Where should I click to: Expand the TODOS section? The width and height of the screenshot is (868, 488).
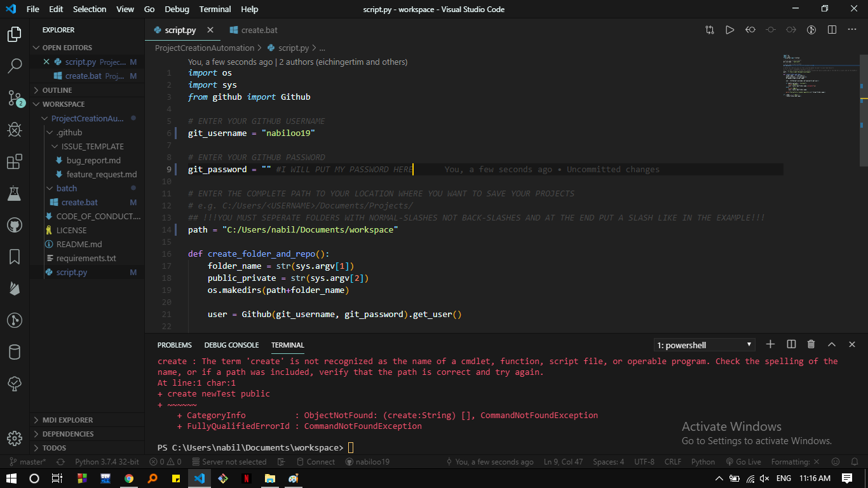tap(87, 448)
